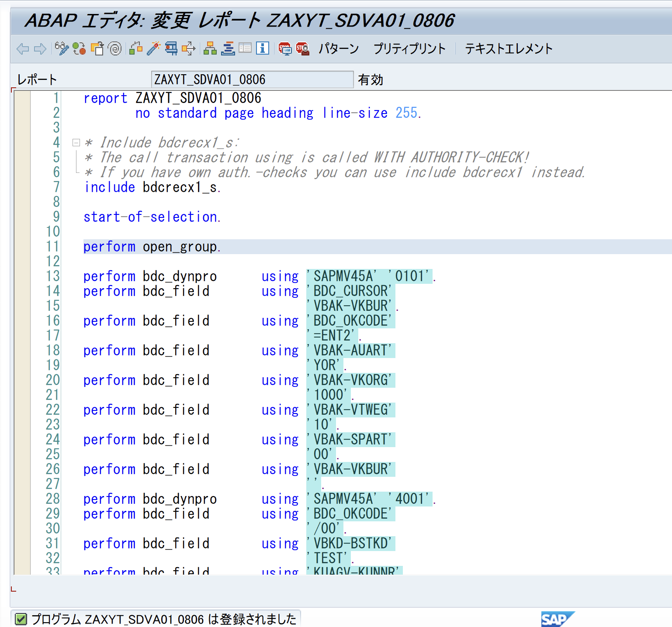
Task: Click the string 'VBAK-VTWEG' on line 22
Action: tap(351, 410)
